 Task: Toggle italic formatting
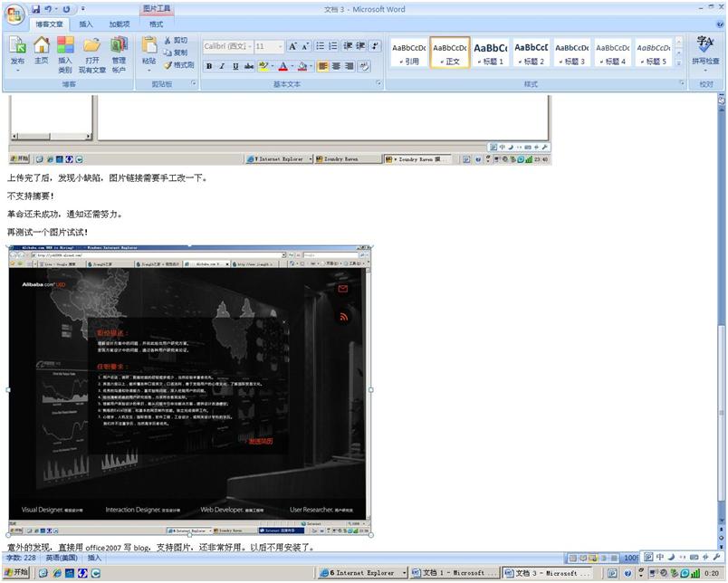(x=223, y=66)
